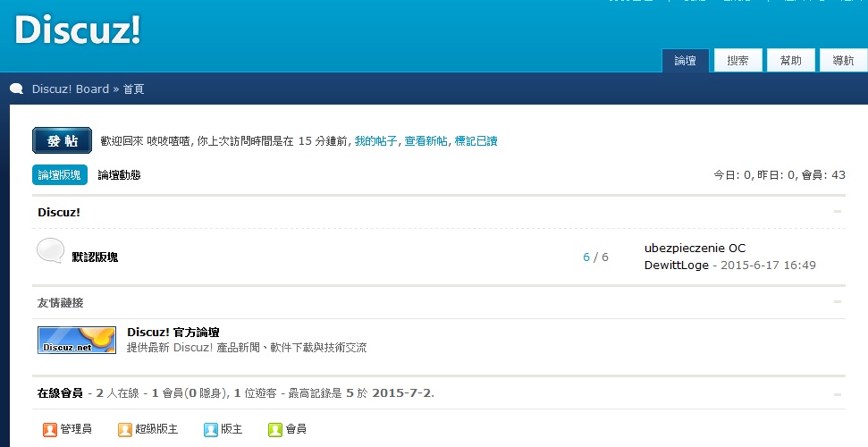Select the 論壇版塊 tab
868x447 pixels.
pyautogui.click(x=60, y=175)
